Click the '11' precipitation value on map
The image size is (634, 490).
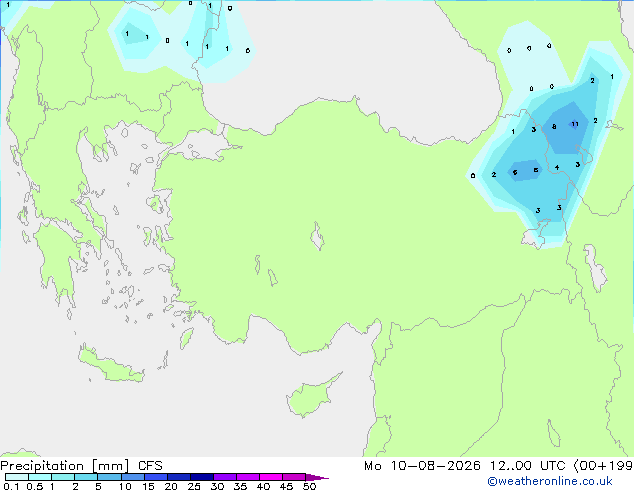point(574,124)
